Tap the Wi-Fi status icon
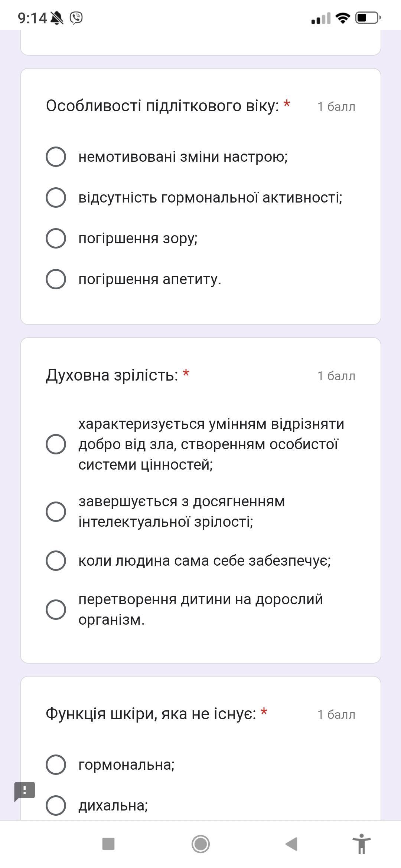This screenshot has height=868, width=401. point(342,18)
